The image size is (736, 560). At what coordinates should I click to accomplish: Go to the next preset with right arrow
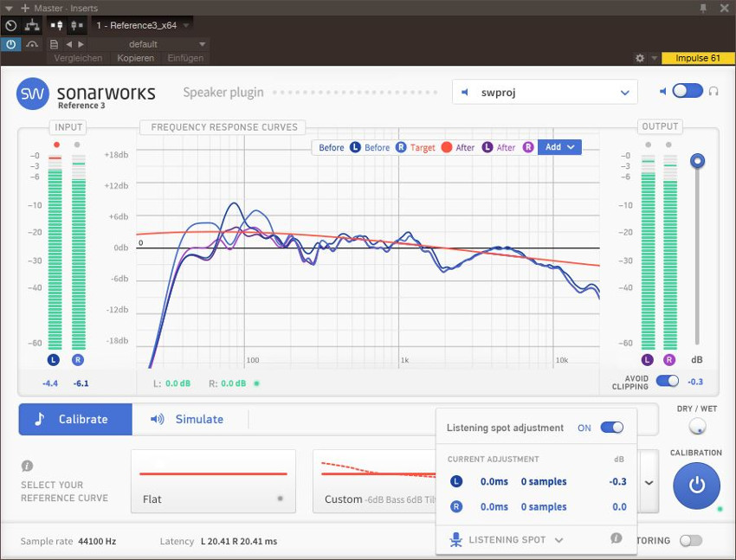pos(81,44)
